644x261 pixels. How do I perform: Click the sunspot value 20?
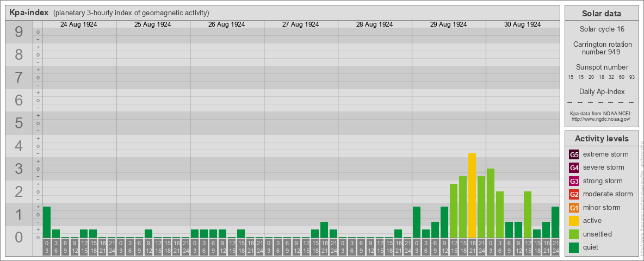pos(591,77)
